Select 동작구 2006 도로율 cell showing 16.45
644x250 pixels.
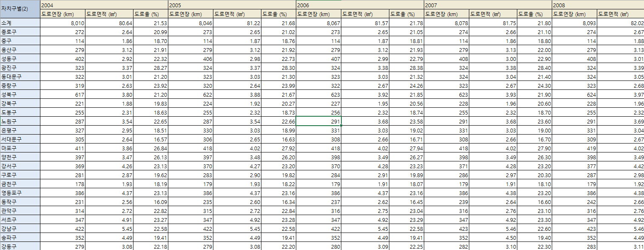pos(406,202)
